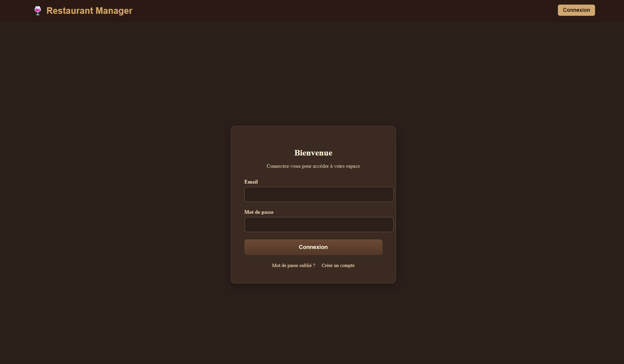Select the word 'Restaurant' in the header
The height and width of the screenshot is (364, 624).
point(70,11)
